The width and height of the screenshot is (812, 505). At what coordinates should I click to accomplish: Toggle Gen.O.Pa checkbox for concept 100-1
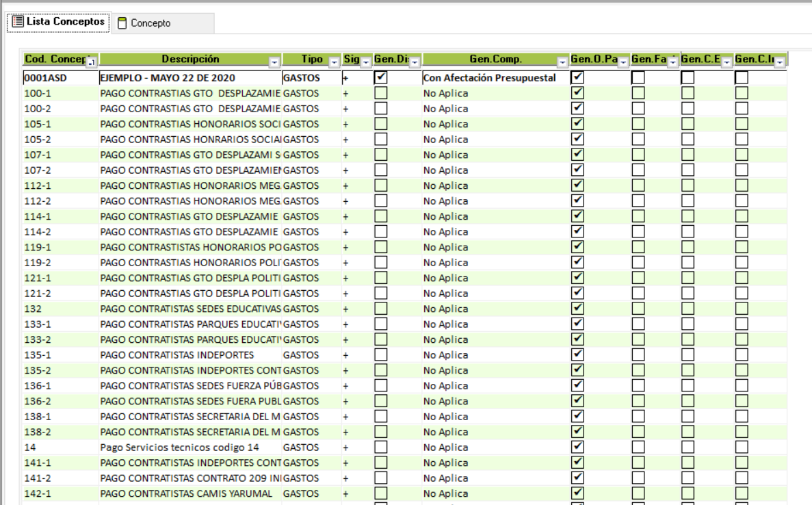(x=577, y=92)
